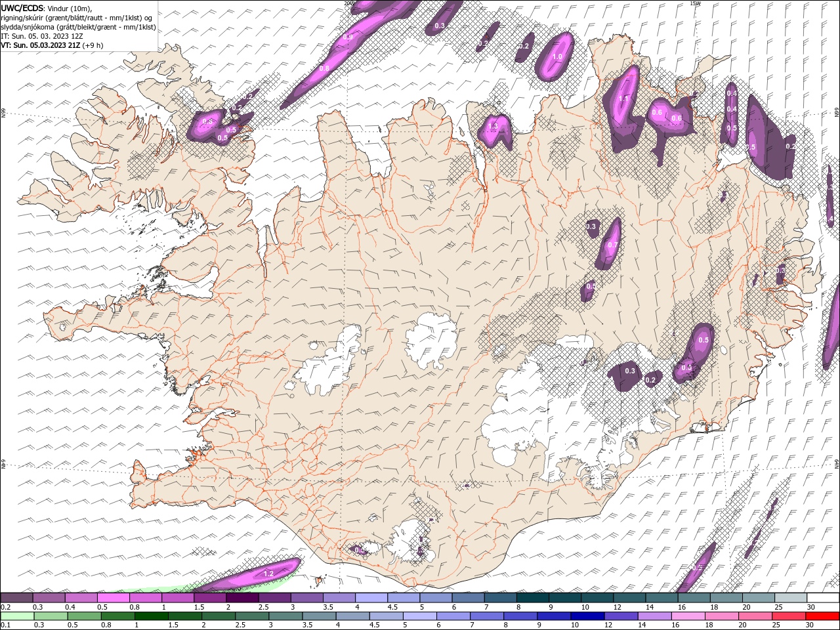This screenshot has height=630, width=840.
Task: Click the number 25 under upper legend row
Action: (778, 607)
